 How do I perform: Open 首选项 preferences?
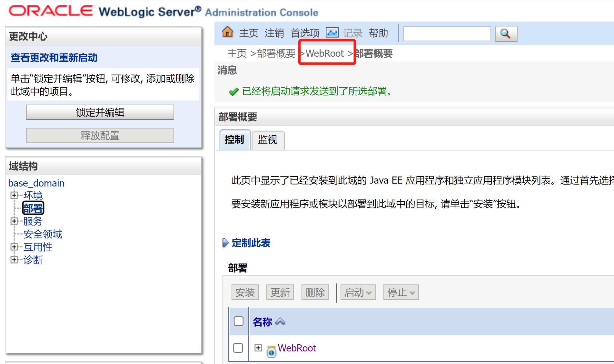pos(305,33)
